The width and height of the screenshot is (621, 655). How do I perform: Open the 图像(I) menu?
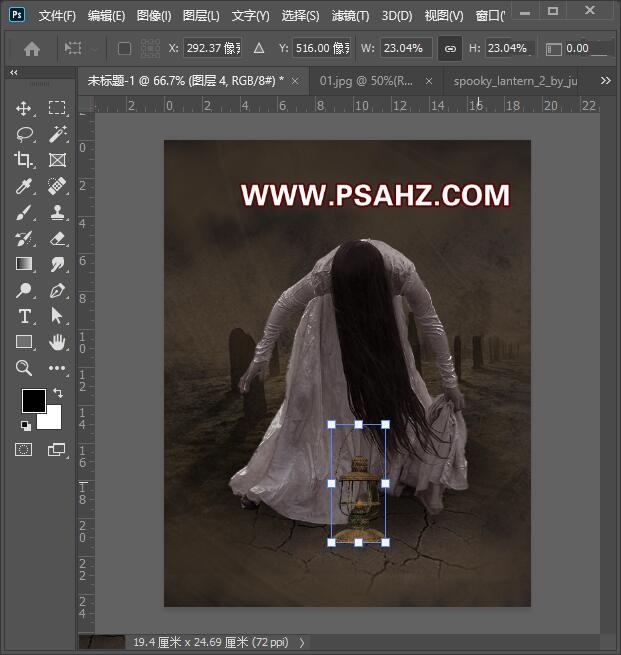click(154, 16)
